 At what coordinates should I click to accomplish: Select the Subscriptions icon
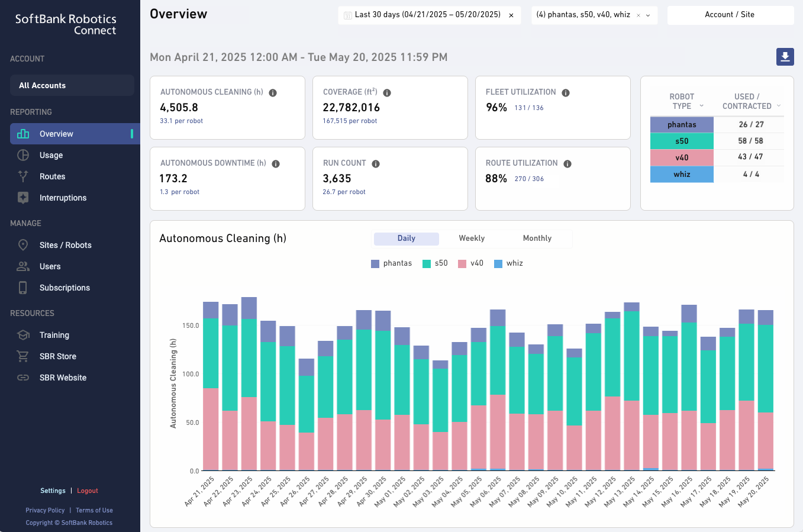(x=23, y=288)
